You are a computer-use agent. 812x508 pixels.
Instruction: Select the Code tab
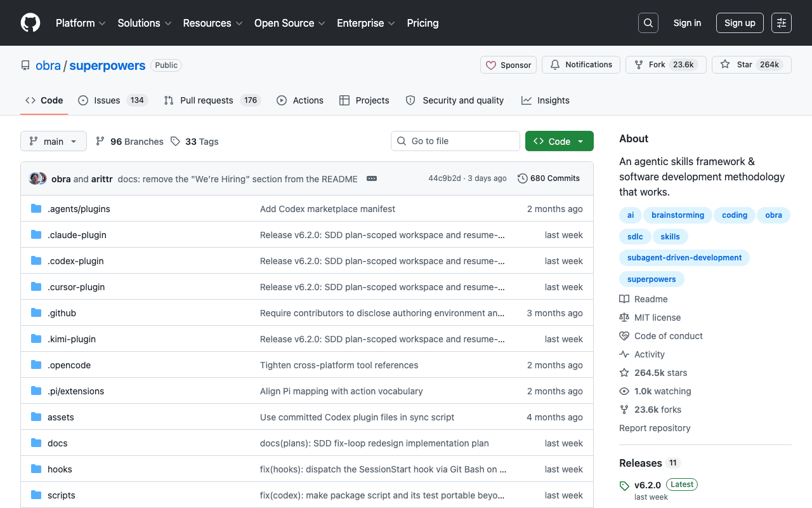pyautogui.click(x=44, y=100)
